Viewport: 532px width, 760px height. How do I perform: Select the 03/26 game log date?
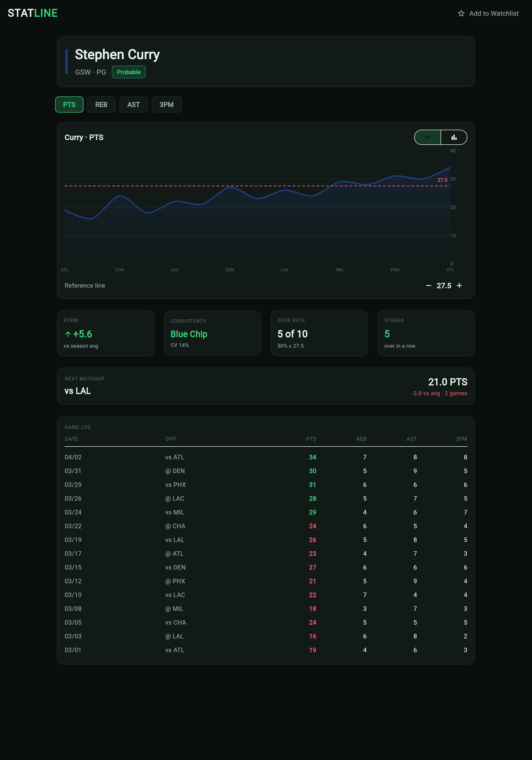73,499
